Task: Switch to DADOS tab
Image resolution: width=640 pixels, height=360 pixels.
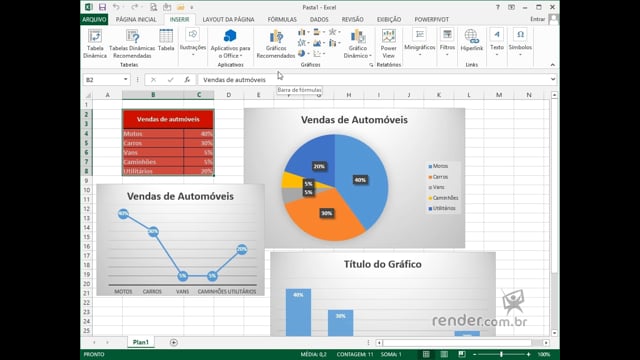Action: point(319,19)
